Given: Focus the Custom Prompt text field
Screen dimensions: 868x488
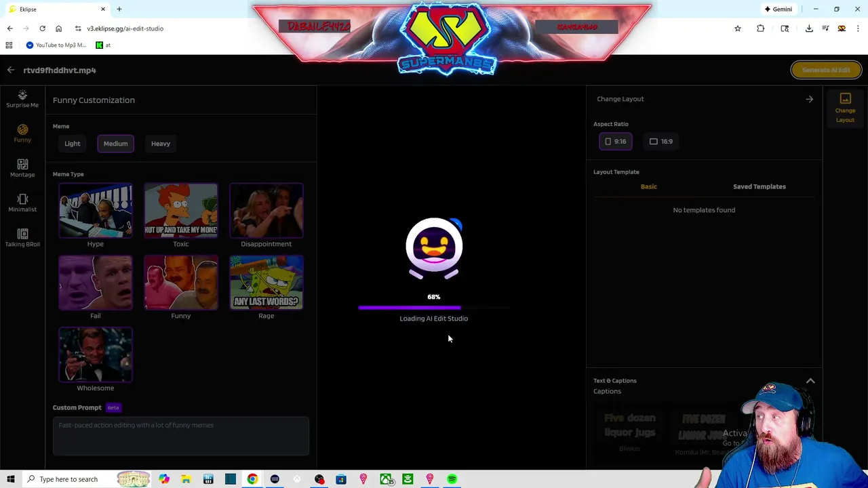Looking at the screenshot, I should click(180, 436).
